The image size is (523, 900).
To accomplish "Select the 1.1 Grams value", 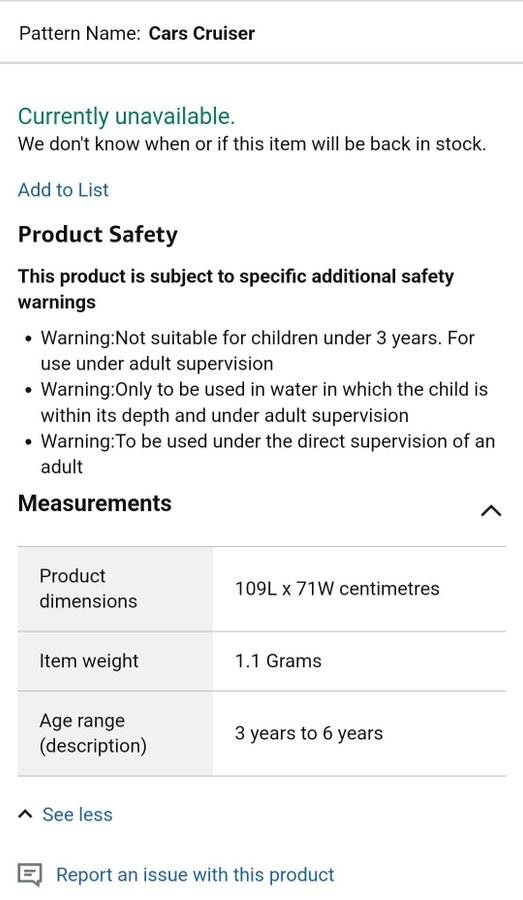I will 278,661.
